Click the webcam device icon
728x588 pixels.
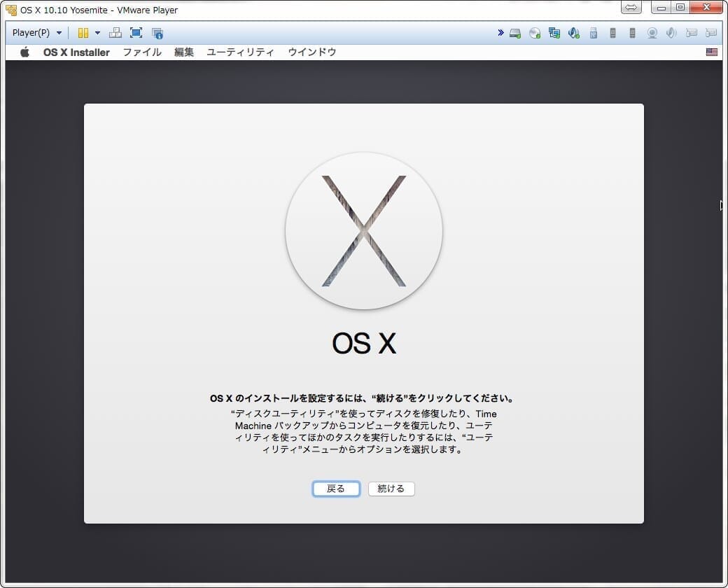pyautogui.click(x=652, y=33)
